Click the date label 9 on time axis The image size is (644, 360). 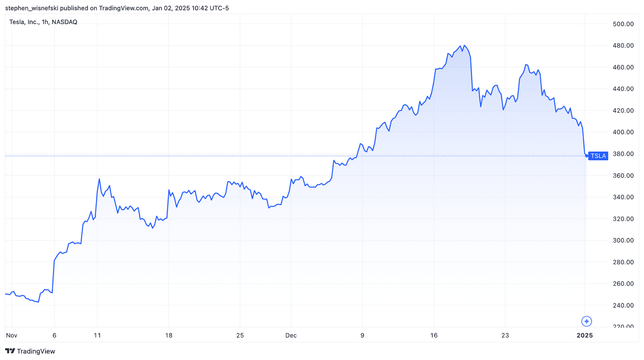[x=362, y=336]
